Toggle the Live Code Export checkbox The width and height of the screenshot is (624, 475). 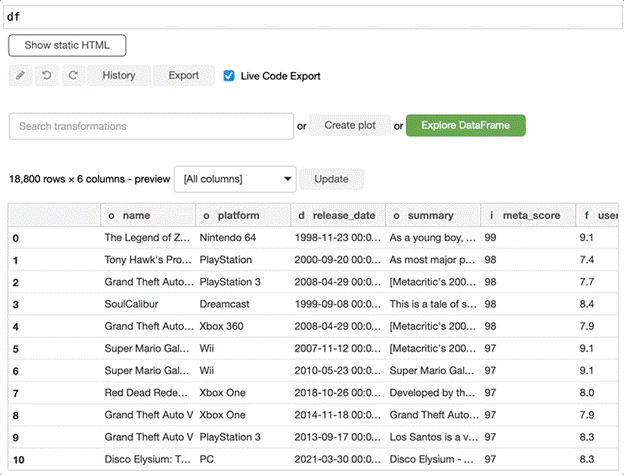tap(230, 76)
